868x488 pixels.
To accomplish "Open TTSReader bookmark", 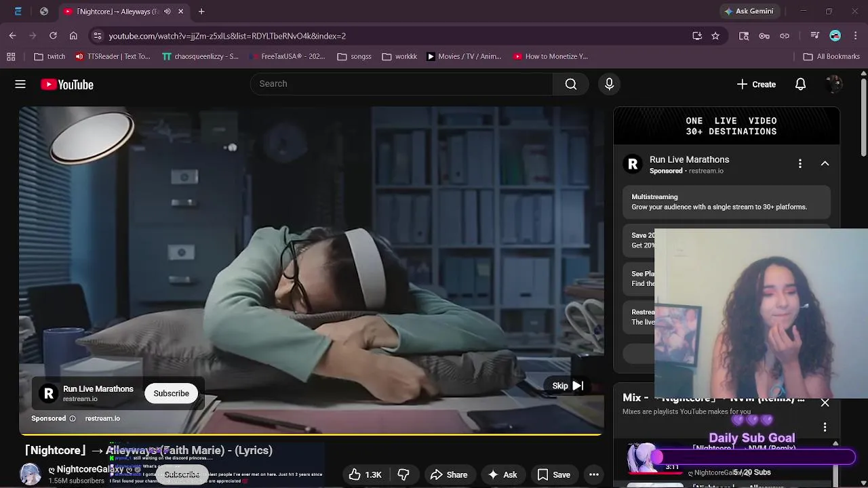I will coord(113,56).
